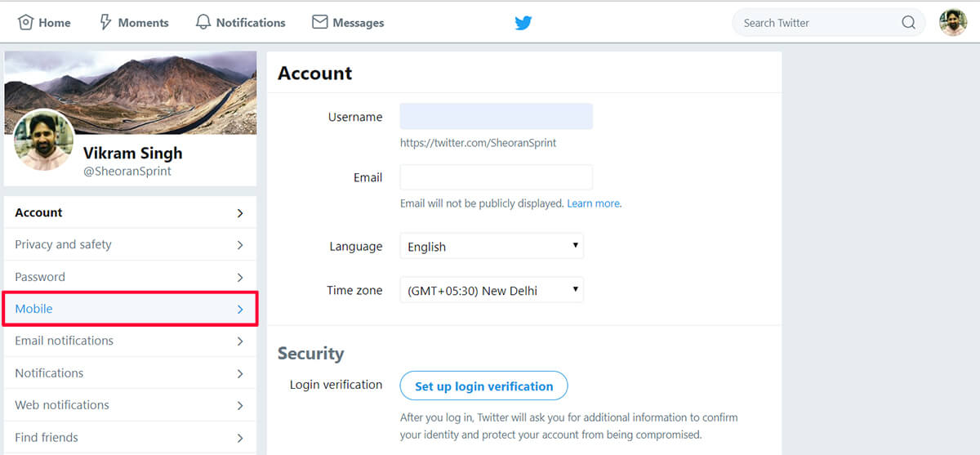Screen dimensions: 980x455
Task: Click the Notifications bell icon
Action: [203, 22]
